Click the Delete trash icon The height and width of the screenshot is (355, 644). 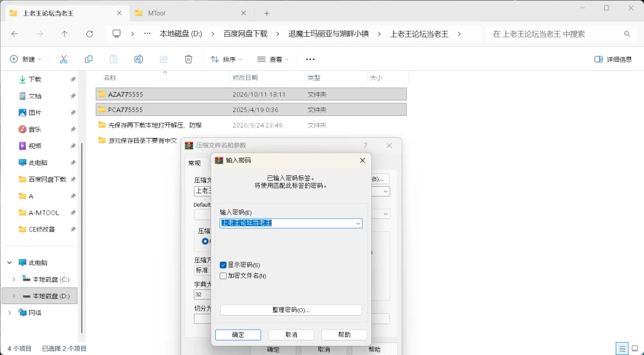(188, 59)
